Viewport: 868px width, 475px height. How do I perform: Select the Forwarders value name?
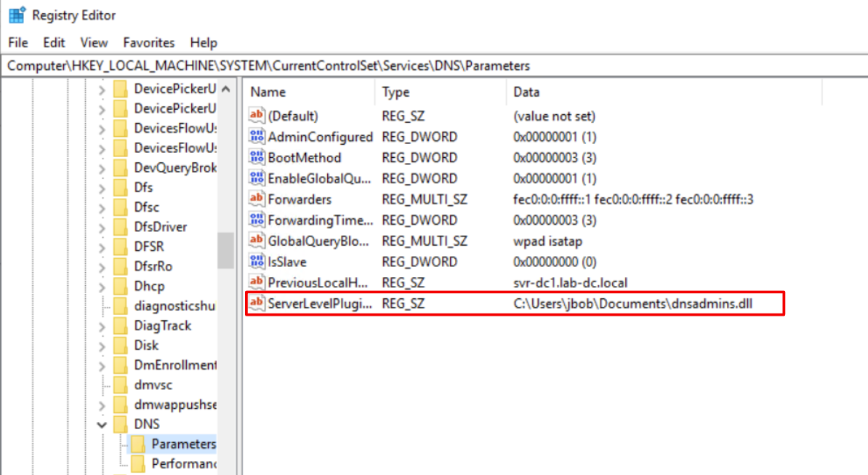[300, 199]
